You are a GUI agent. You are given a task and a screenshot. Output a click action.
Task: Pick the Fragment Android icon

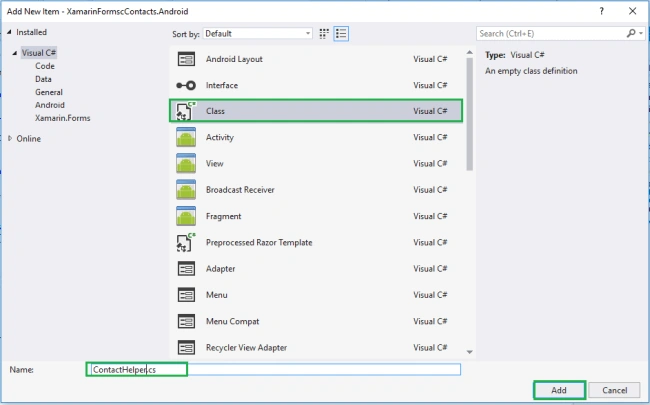click(186, 216)
